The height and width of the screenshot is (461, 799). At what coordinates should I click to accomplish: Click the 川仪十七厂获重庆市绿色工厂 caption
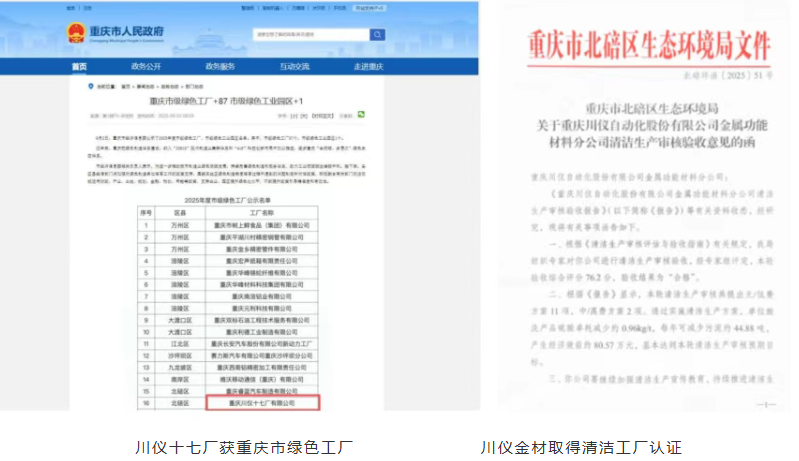244,447
